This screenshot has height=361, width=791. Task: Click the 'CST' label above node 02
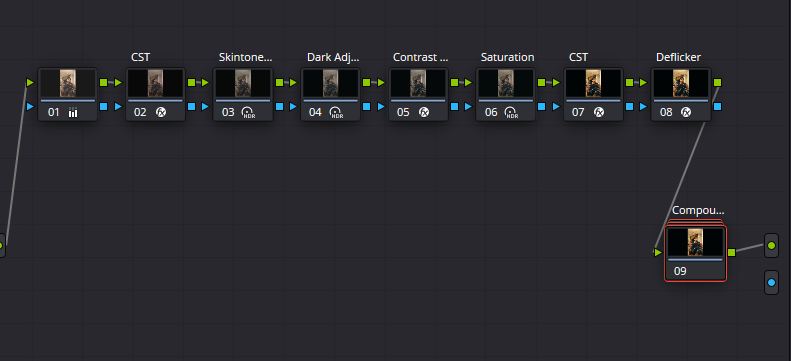[140, 57]
